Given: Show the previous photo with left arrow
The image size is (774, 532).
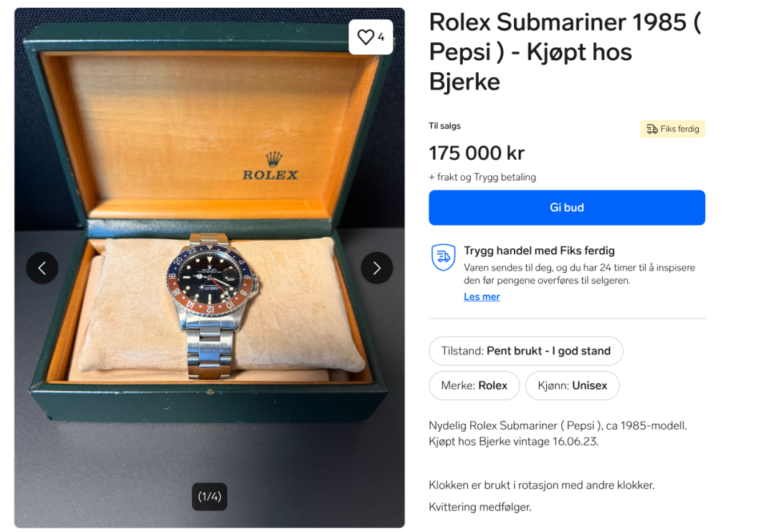Looking at the screenshot, I should (42, 268).
